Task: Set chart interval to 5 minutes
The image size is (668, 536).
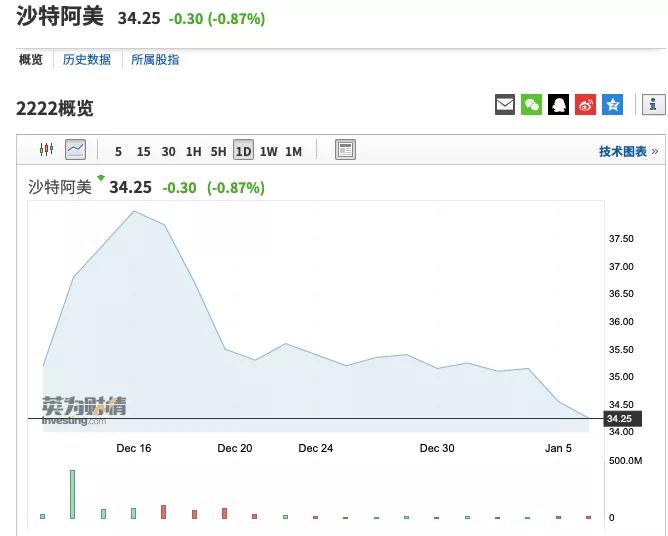Action: click(x=118, y=152)
